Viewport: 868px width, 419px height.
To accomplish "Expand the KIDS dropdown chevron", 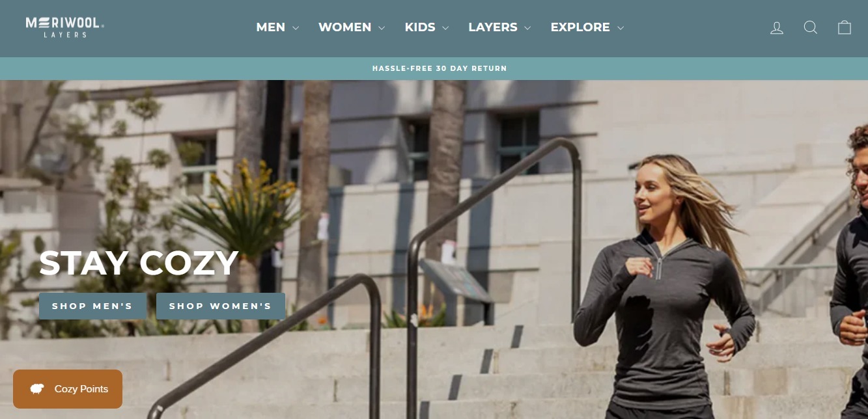I will [445, 28].
